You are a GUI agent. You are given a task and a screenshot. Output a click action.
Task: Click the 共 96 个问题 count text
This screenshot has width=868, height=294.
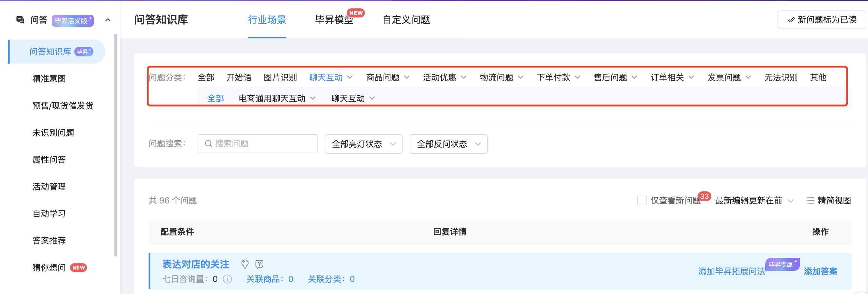(173, 200)
